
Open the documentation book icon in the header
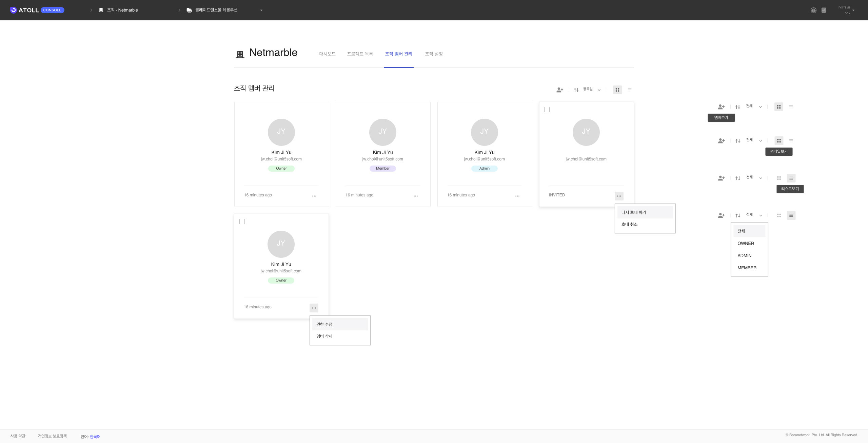(x=823, y=10)
